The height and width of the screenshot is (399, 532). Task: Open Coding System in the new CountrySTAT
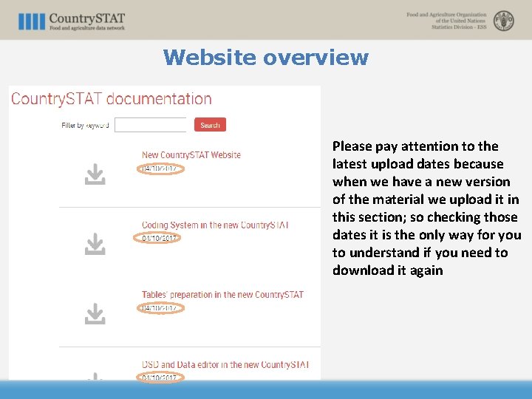click(x=215, y=225)
